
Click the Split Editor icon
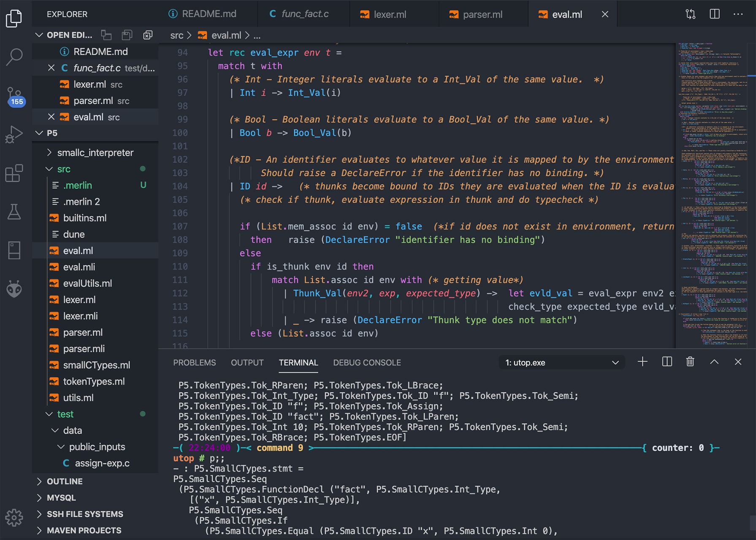pyautogui.click(x=714, y=13)
